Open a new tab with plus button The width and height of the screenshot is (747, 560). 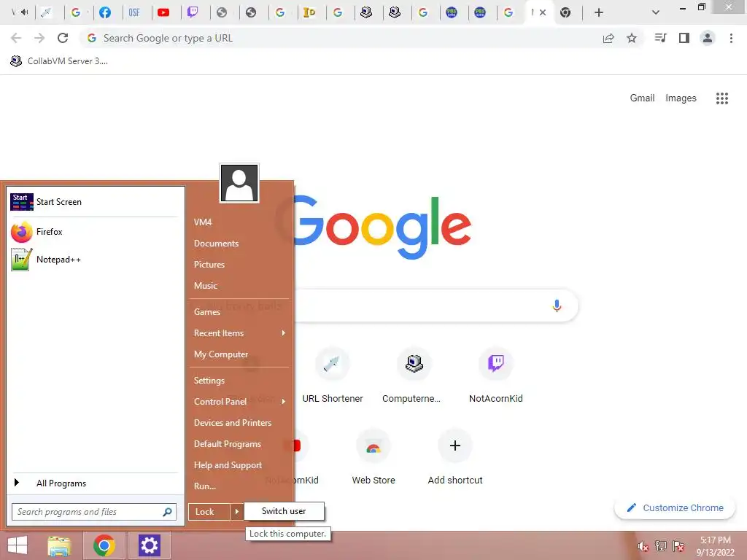599,12
